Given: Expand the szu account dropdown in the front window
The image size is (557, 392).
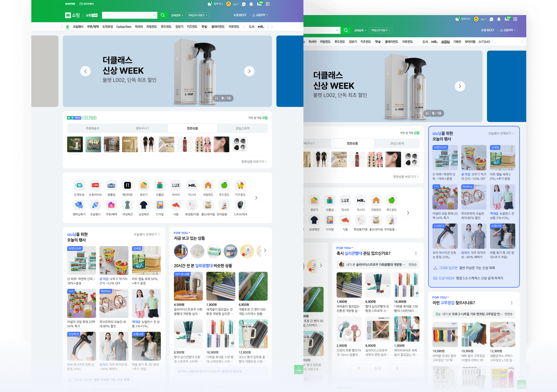Looking at the screenshot, I should (236, 4).
